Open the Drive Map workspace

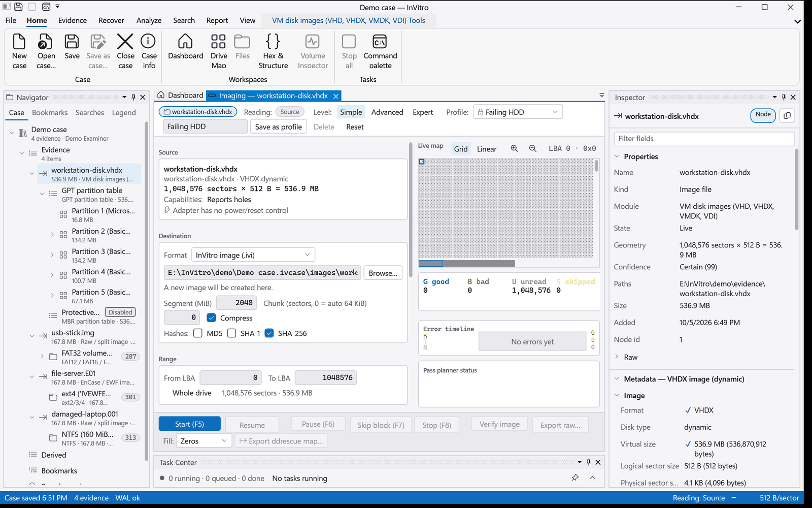219,51
